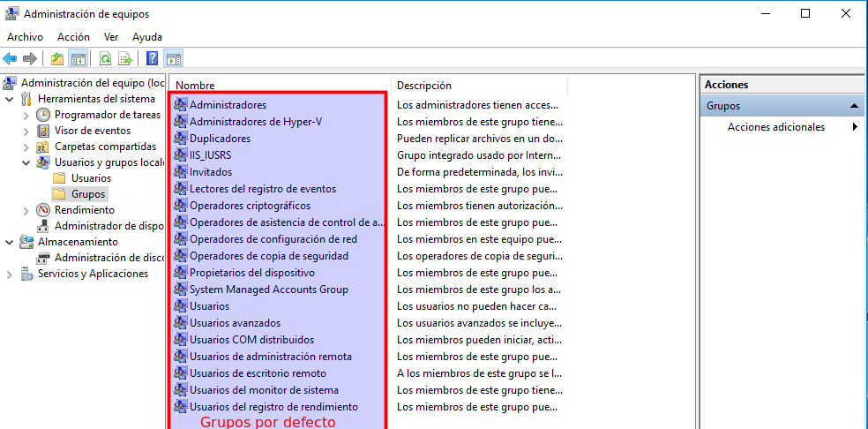
Task: Click the Export list toolbar icon
Action: [125, 58]
